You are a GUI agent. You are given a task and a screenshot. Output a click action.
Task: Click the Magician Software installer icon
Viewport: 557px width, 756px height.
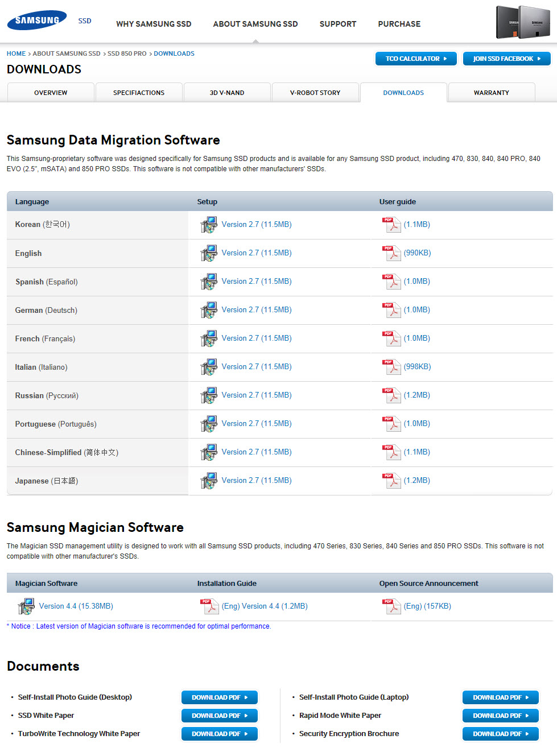tap(26, 606)
